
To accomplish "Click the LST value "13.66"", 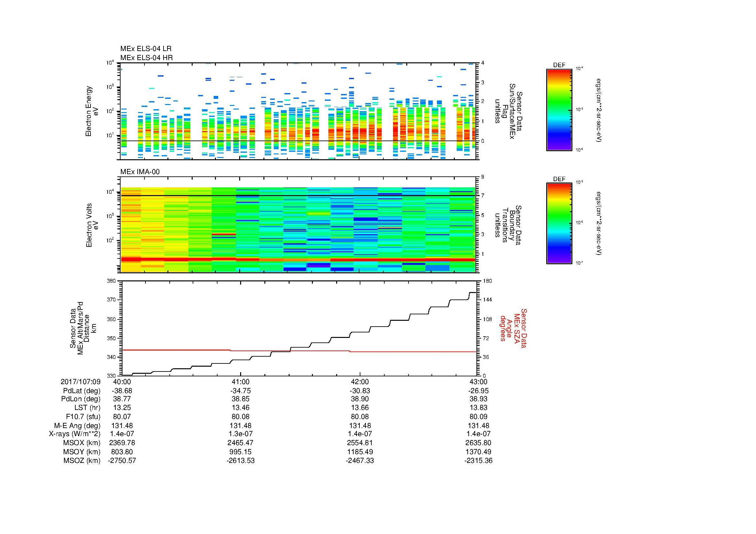I will click(x=360, y=408).
